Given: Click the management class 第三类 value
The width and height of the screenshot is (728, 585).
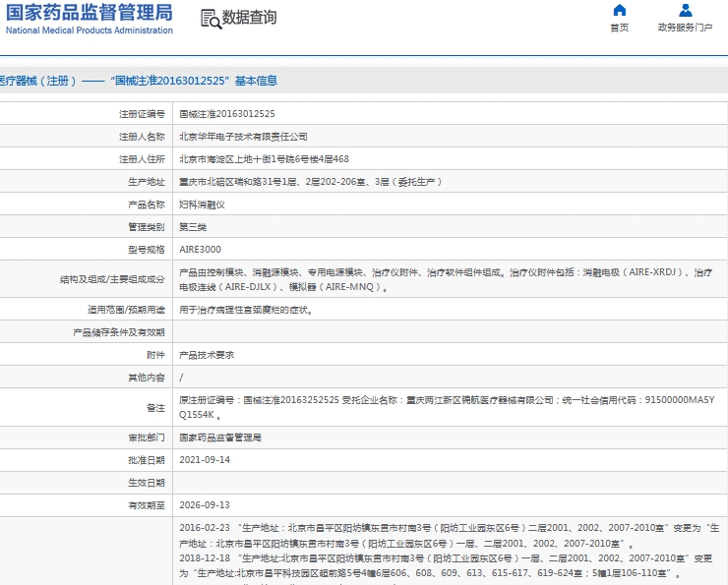Looking at the screenshot, I should pos(193,227).
